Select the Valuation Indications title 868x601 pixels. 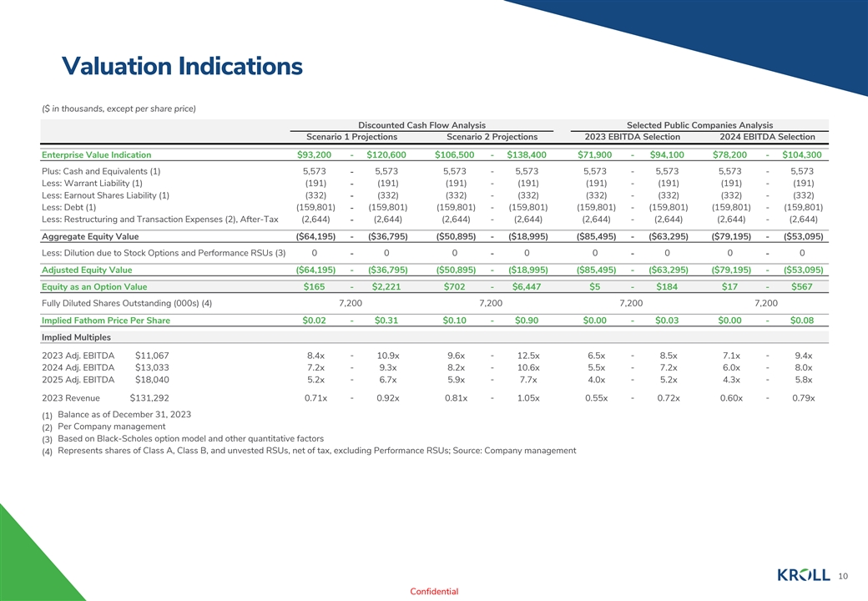[x=182, y=66]
